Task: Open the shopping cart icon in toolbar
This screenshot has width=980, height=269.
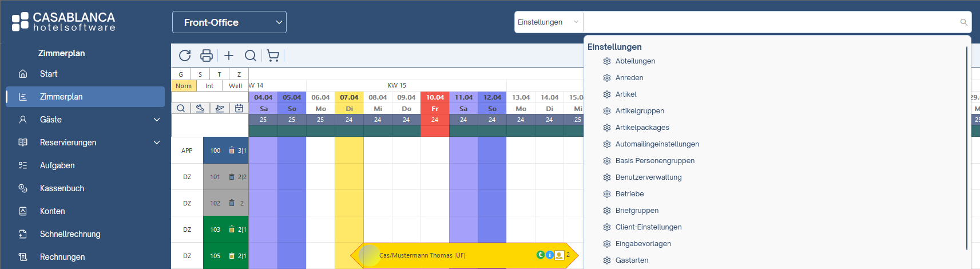Action: 273,56
